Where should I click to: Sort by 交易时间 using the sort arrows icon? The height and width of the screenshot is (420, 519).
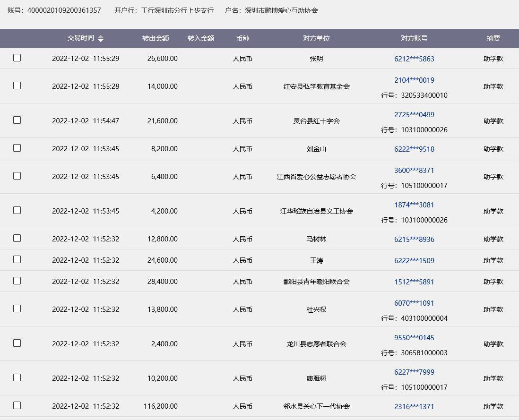coord(101,39)
